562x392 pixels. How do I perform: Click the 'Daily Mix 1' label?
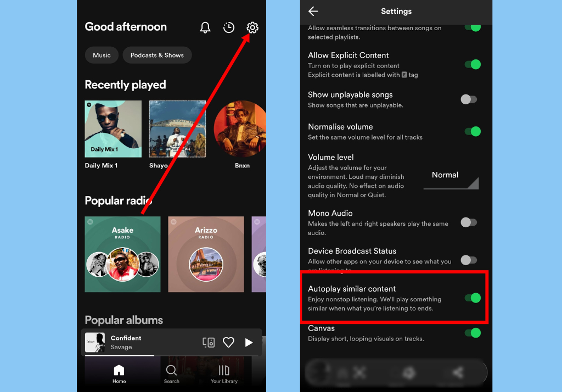tap(101, 165)
